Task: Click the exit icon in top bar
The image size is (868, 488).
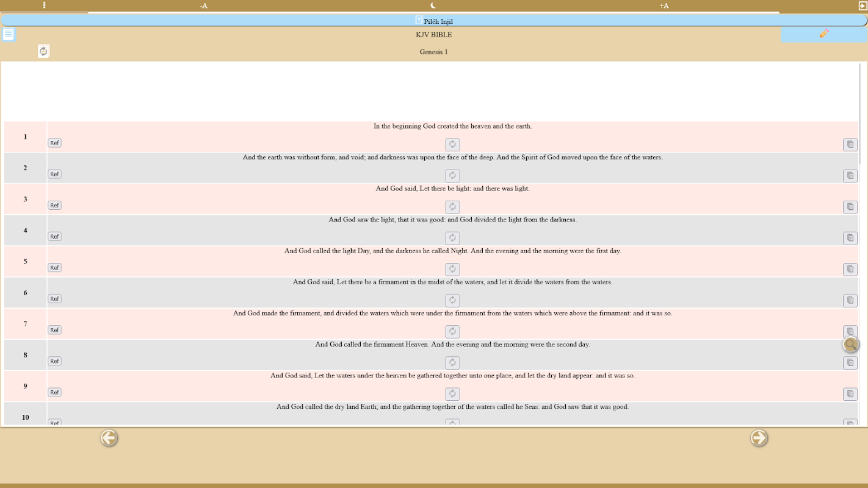Action: click(x=863, y=5)
